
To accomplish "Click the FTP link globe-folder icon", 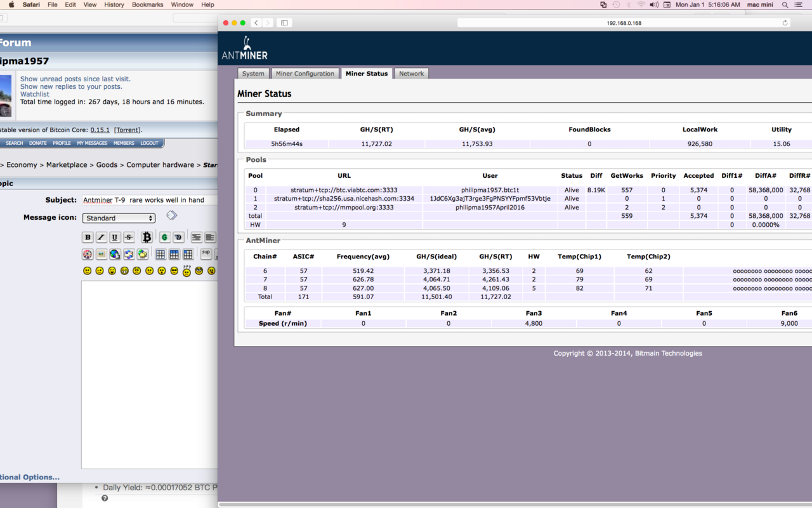I will [143, 254].
